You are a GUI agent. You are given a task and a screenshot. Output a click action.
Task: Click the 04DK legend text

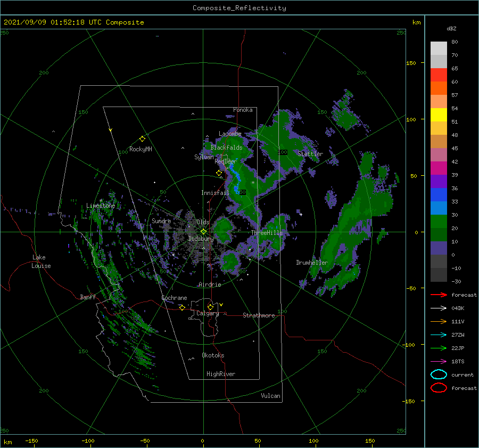[458, 308]
